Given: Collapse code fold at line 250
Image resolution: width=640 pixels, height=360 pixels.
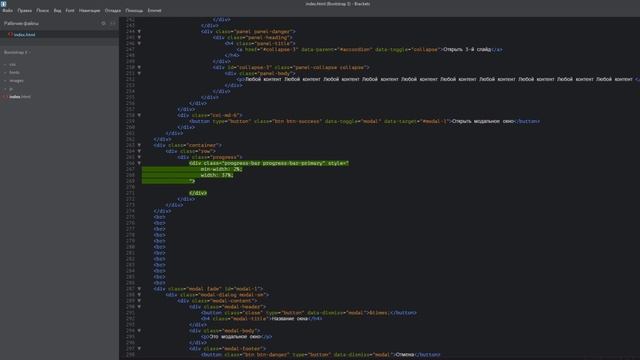Looking at the screenshot, I should [139, 67].
